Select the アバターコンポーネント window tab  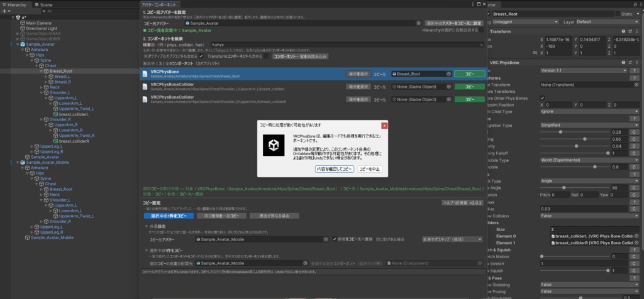(x=158, y=4)
